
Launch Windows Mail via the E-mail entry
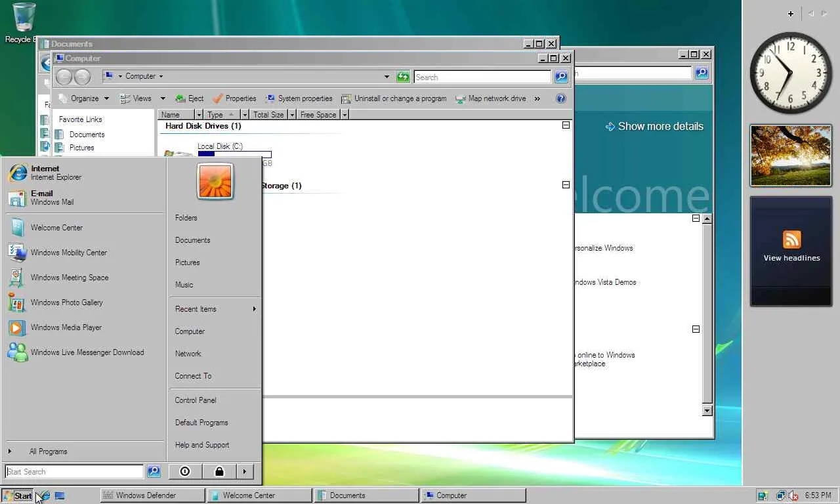[x=84, y=198]
